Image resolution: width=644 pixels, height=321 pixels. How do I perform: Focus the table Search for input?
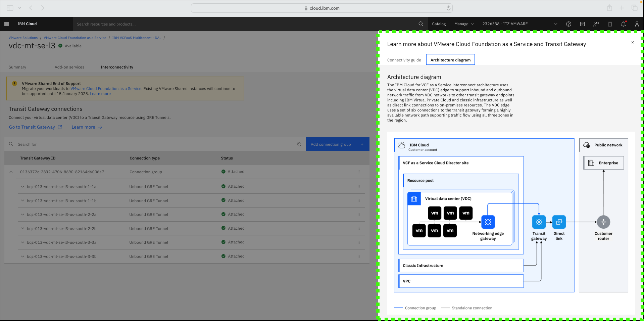(x=155, y=144)
